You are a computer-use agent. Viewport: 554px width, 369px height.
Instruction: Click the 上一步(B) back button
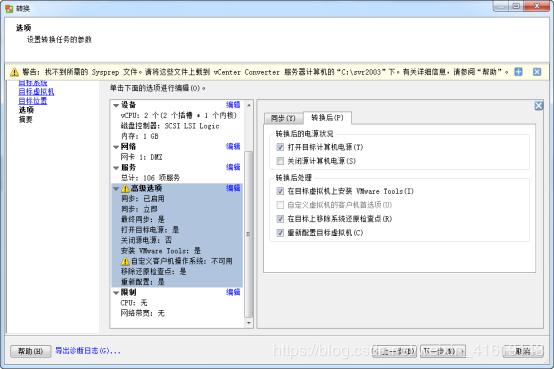tap(394, 351)
